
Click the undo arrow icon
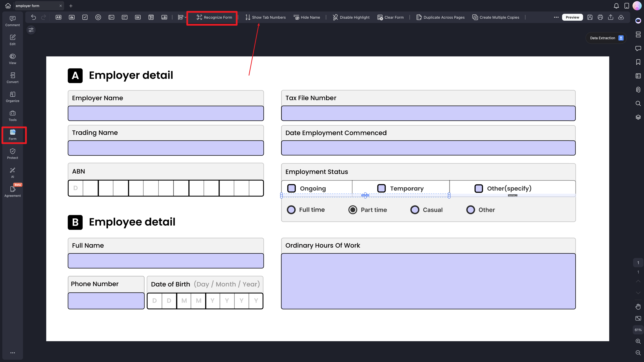coord(33,17)
